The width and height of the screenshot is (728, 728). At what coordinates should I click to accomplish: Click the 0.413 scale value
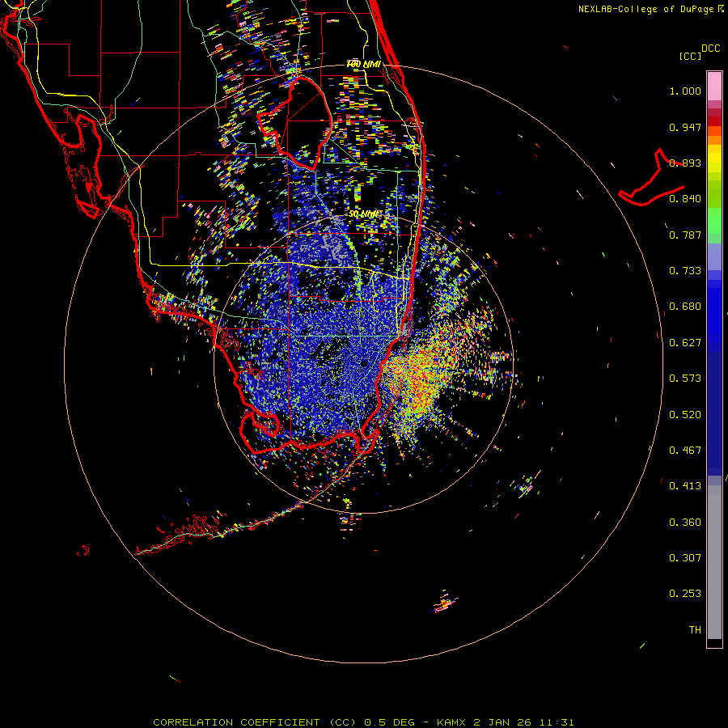tap(685, 486)
